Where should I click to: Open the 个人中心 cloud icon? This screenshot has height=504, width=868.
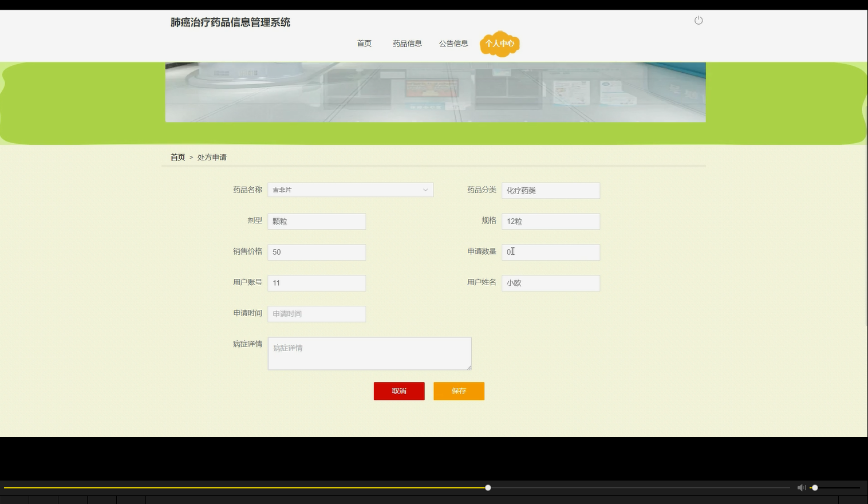tap(499, 44)
